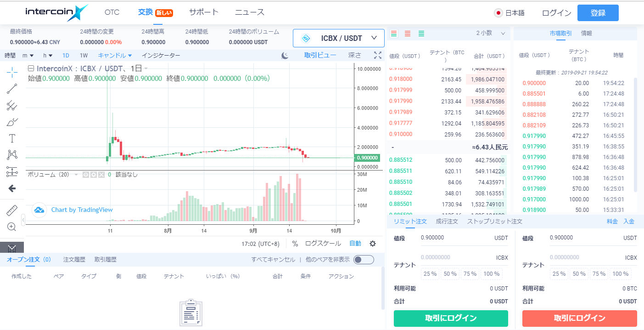Viewport: 644px width, 330px height.
Task: Open the fees link
Action: (x=612, y=222)
